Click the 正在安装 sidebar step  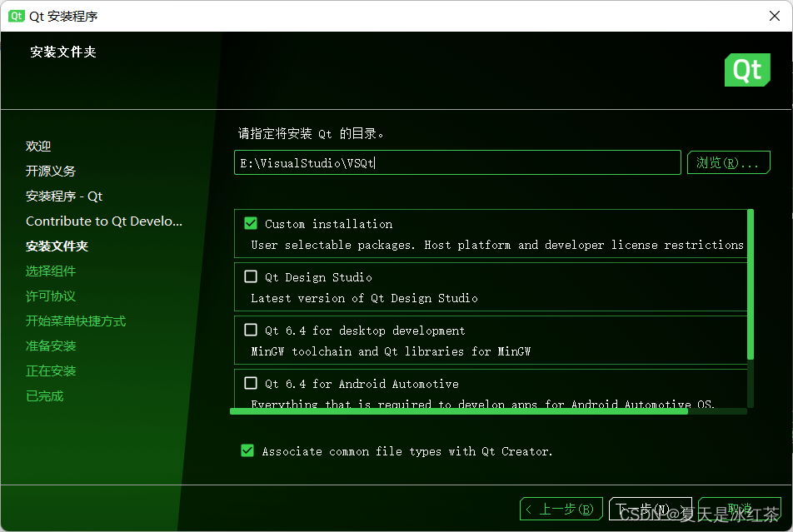coord(51,370)
